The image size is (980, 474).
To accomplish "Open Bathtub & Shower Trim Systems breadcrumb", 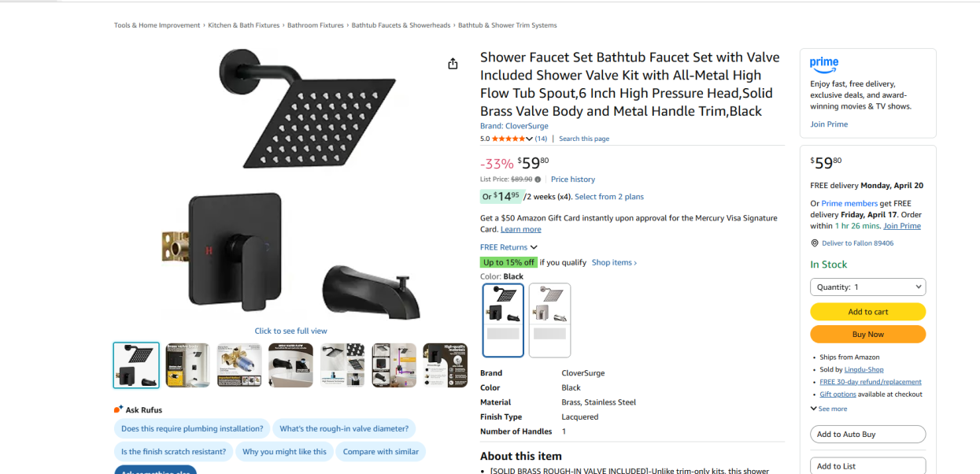I will (507, 25).
